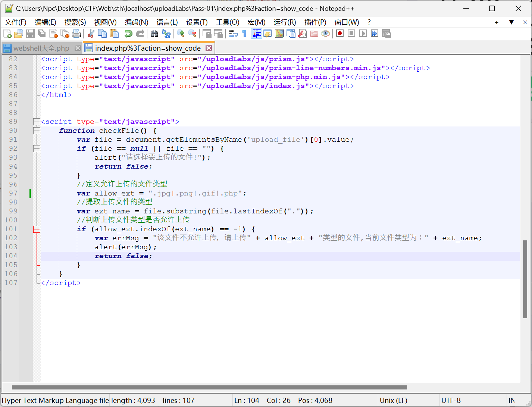Click the vertical scrollbar thumb
This screenshot has height=407, width=532.
(525, 279)
